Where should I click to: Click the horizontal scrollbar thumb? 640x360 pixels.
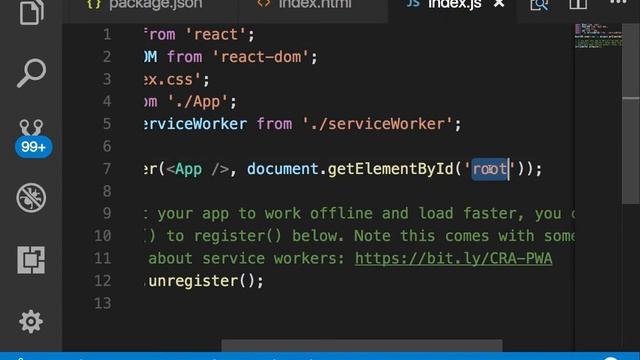click(x=362, y=345)
